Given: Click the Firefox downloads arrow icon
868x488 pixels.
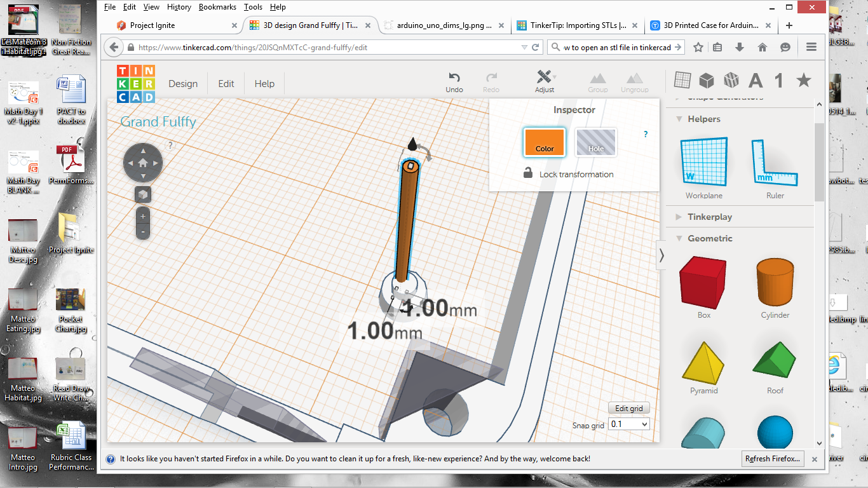Looking at the screenshot, I should (x=740, y=47).
